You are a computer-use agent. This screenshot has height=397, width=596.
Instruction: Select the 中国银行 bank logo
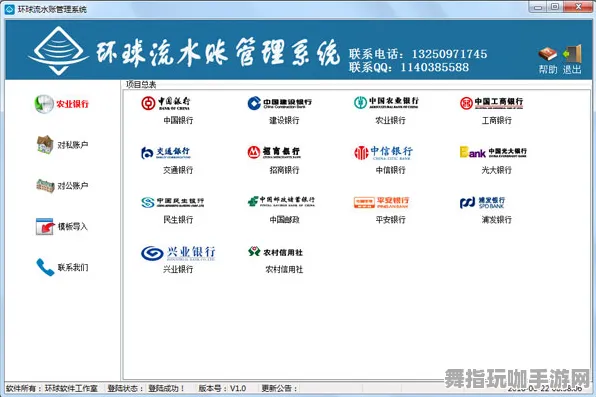tap(165, 103)
